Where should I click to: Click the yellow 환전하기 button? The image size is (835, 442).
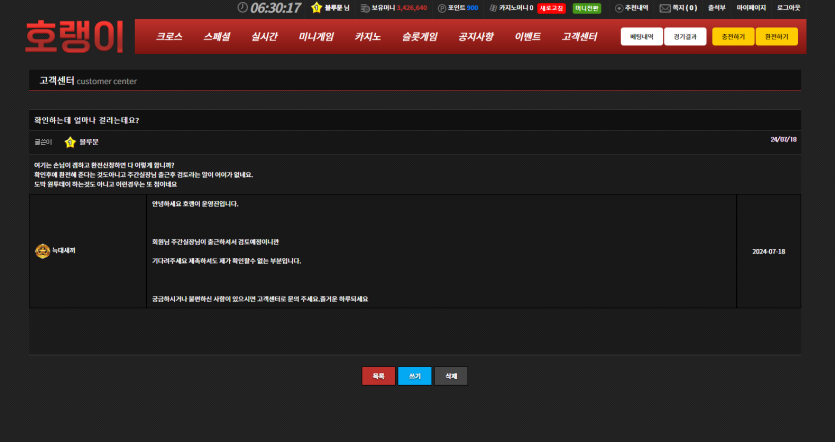pyautogui.click(x=777, y=37)
